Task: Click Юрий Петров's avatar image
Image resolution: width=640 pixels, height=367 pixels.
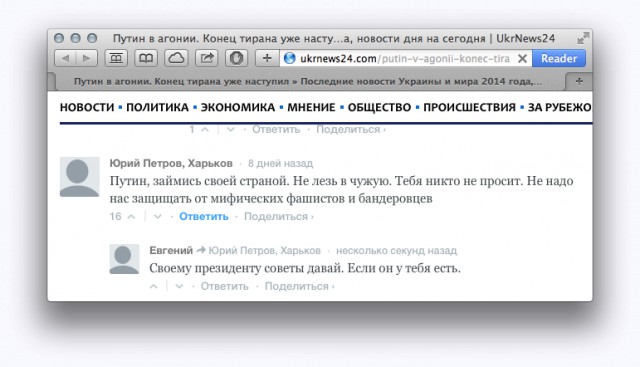Action: pos(80,177)
